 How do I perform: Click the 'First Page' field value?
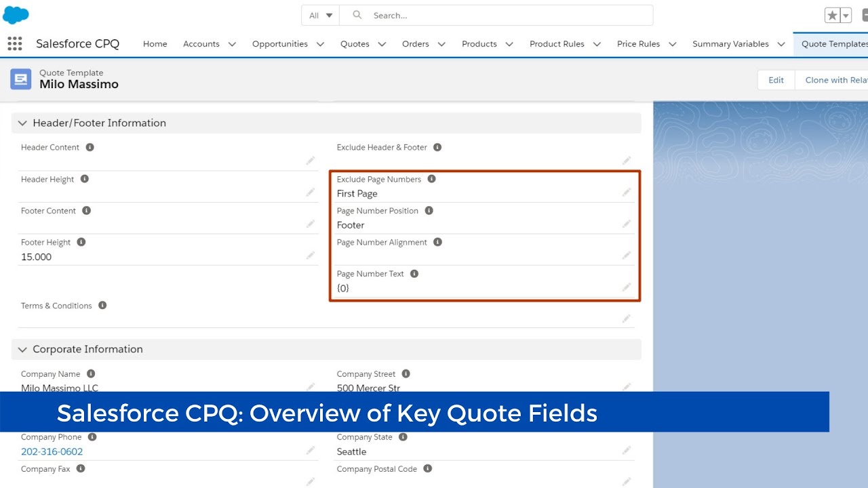(357, 193)
